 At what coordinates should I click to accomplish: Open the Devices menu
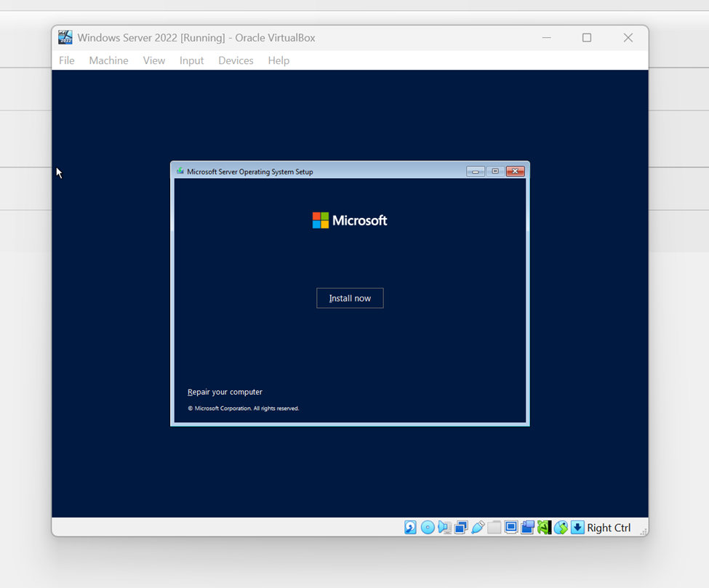pyautogui.click(x=236, y=60)
